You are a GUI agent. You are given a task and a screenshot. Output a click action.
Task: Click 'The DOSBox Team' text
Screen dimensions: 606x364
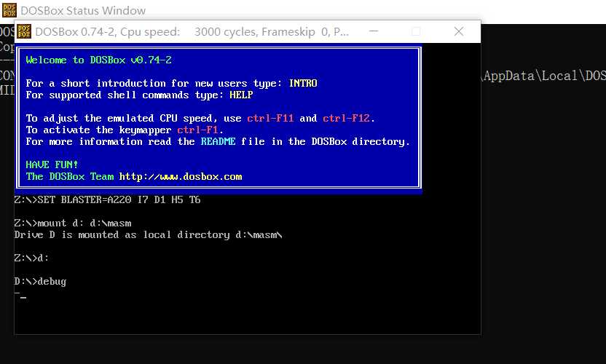click(70, 176)
